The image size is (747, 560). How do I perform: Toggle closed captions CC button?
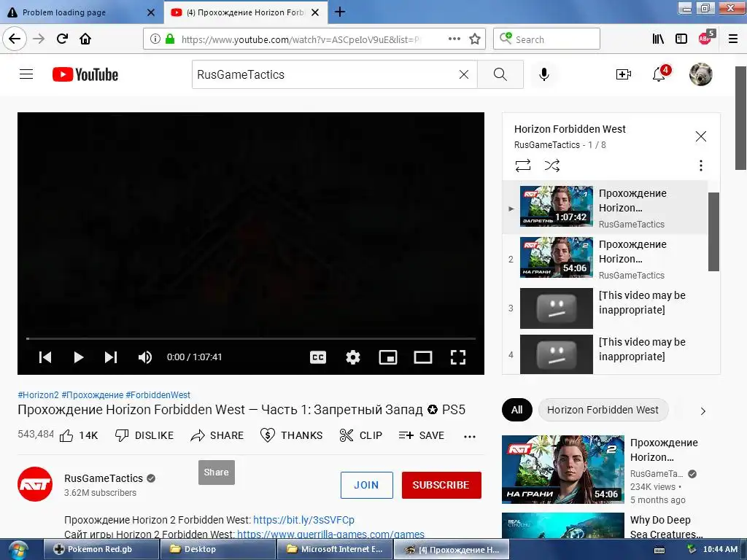[x=318, y=357]
